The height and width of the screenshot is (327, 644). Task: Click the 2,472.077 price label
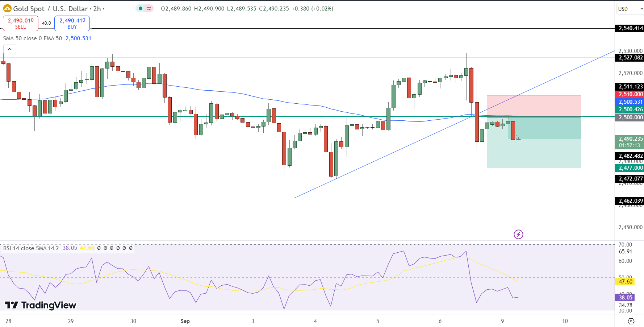(x=630, y=179)
